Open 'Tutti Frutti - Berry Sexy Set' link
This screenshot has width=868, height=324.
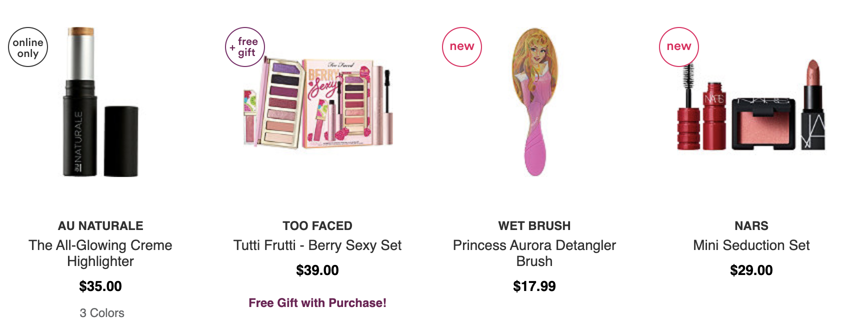(x=317, y=245)
